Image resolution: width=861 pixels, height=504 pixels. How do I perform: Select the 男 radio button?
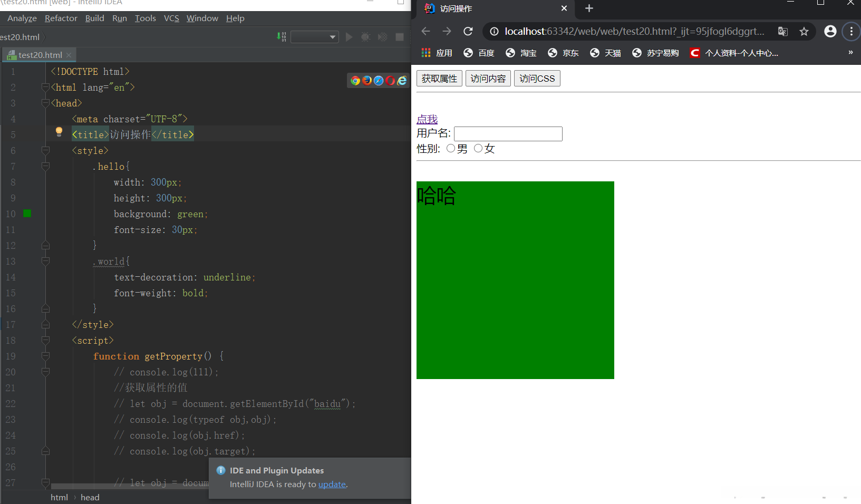[x=451, y=149]
